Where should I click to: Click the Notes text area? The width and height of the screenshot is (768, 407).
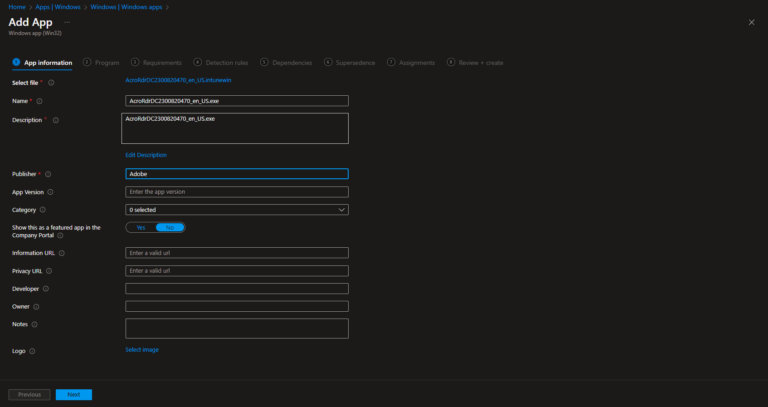(x=237, y=329)
